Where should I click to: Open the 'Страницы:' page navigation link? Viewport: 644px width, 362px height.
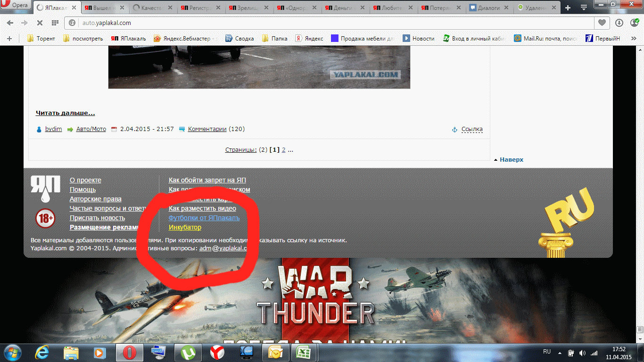coord(241,150)
